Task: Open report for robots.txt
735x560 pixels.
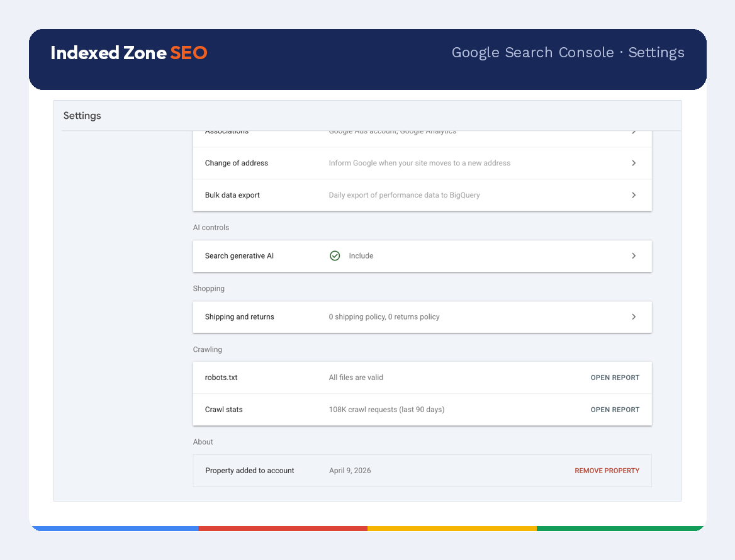Action: (615, 378)
